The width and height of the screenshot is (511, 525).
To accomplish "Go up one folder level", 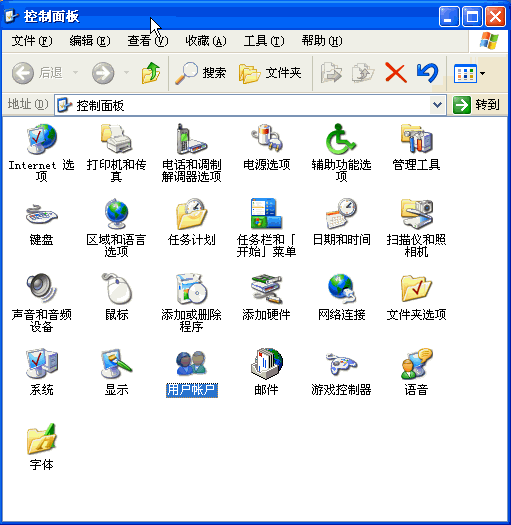I will (x=151, y=73).
